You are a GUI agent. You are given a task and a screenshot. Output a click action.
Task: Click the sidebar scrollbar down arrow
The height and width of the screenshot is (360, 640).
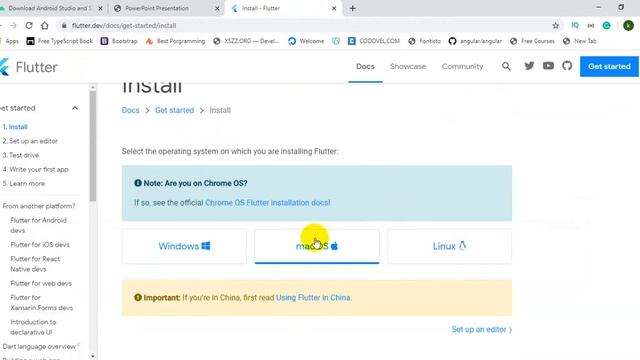[93, 356]
